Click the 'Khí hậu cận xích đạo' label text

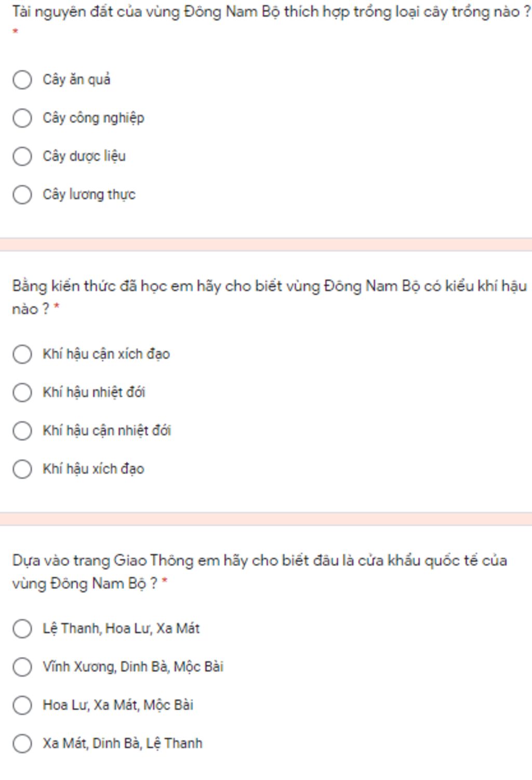click(x=107, y=354)
